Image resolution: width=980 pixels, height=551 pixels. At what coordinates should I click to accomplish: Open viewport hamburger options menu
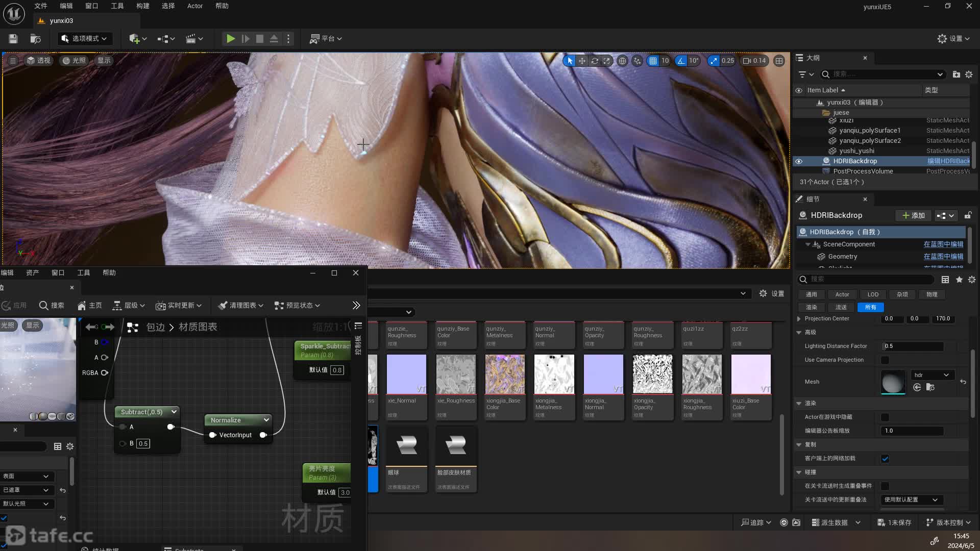click(13, 61)
